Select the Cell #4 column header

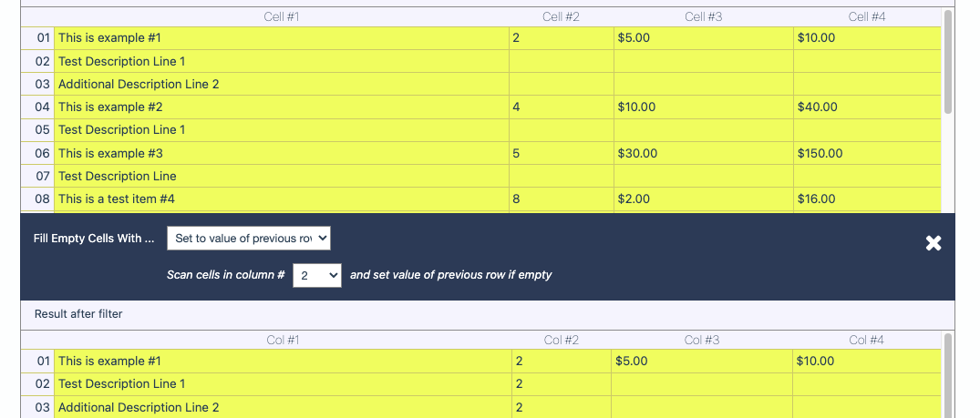[x=867, y=17]
